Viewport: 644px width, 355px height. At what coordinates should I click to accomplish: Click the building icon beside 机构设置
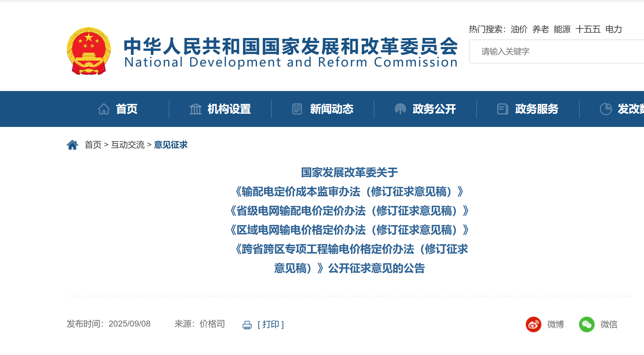pos(196,109)
